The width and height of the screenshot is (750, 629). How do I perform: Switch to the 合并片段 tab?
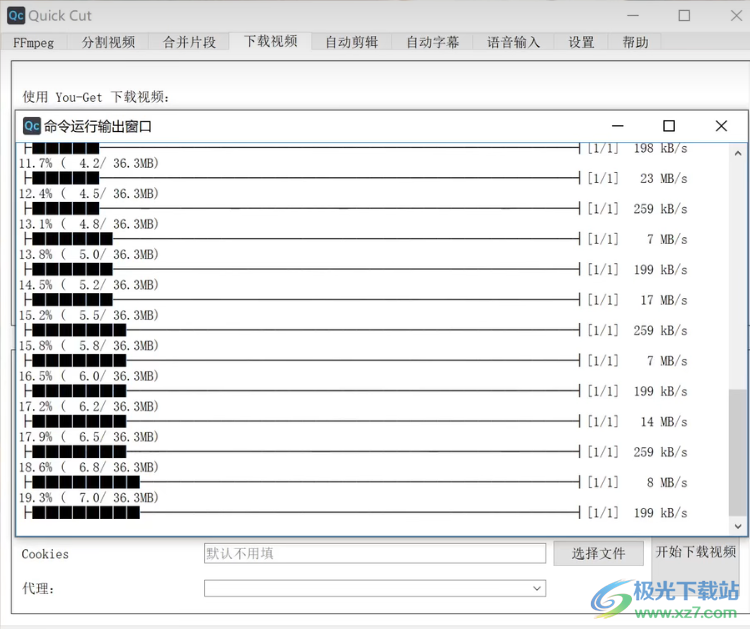click(189, 42)
